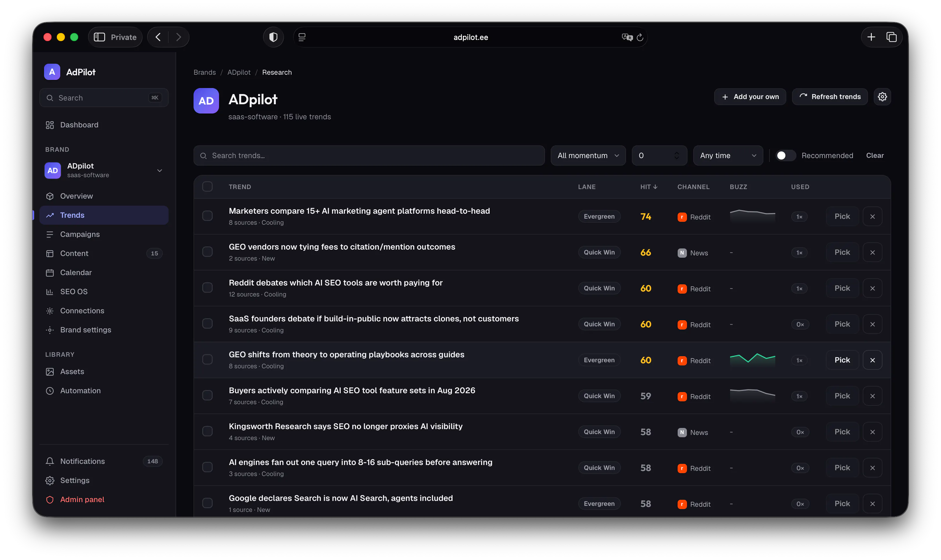The height and width of the screenshot is (560, 941).
Task: Adjust the minimum hit score stepper
Action: pyautogui.click(x=676, y=155)
